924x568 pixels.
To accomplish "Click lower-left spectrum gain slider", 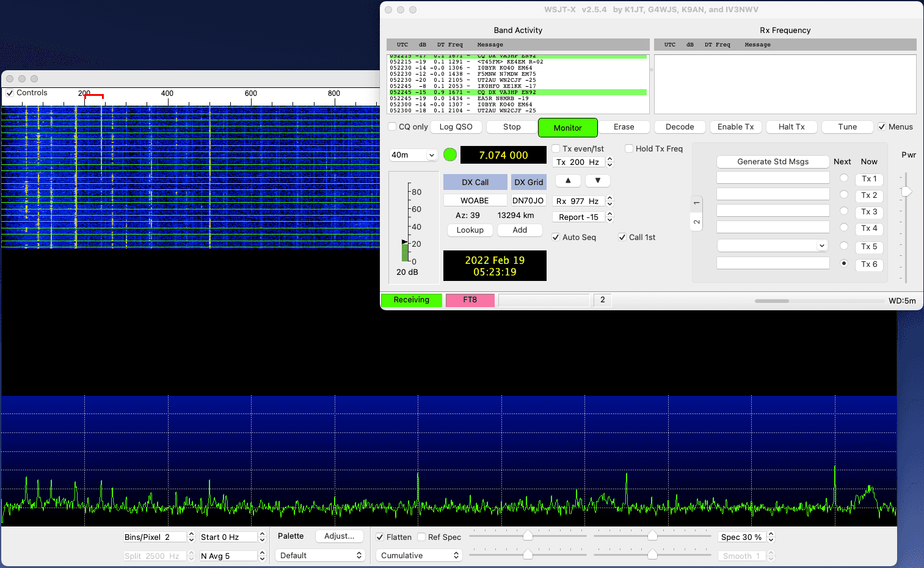I will (x=528, y=555).
